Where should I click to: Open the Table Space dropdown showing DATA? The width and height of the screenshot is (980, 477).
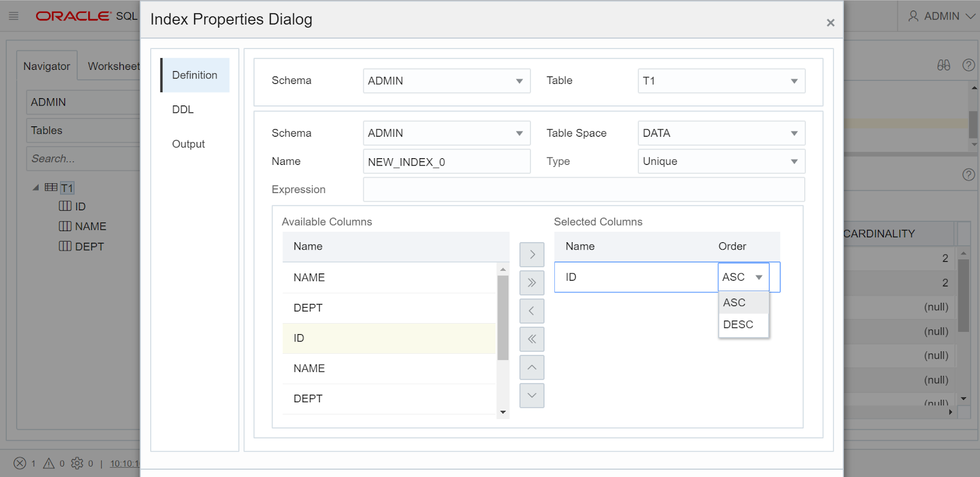(721, 133)
